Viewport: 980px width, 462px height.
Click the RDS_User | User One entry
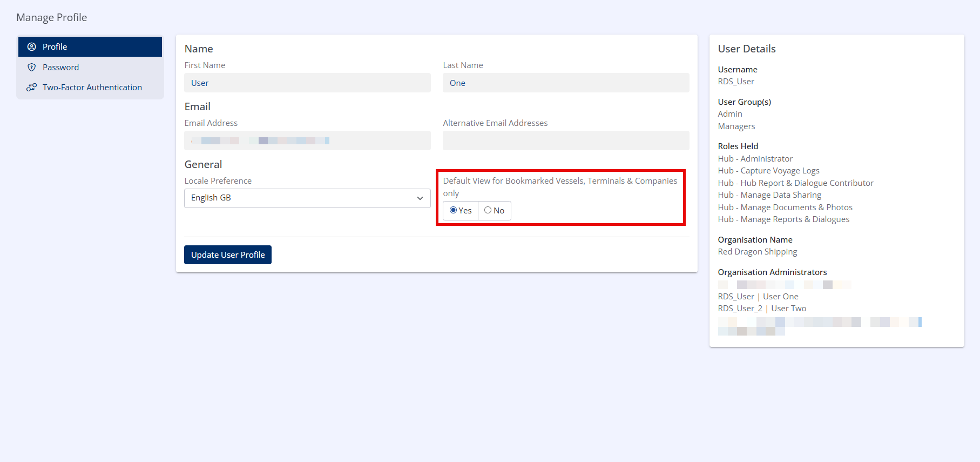click(758, 297)
